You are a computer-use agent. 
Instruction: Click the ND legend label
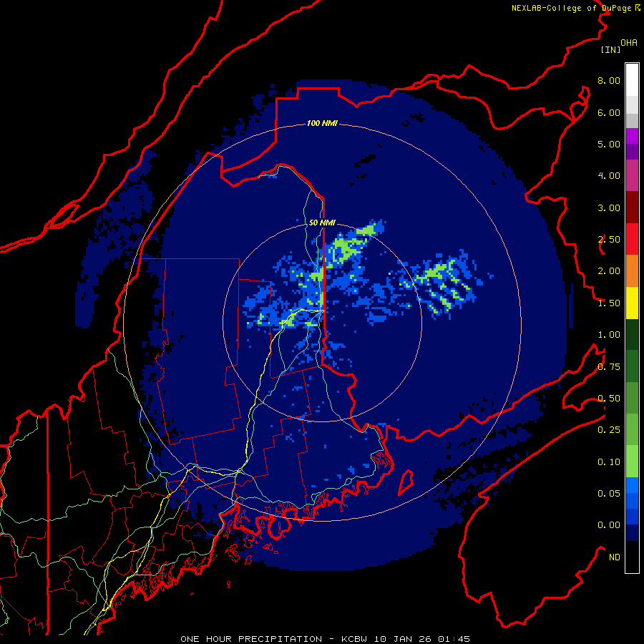pos(615,557)
